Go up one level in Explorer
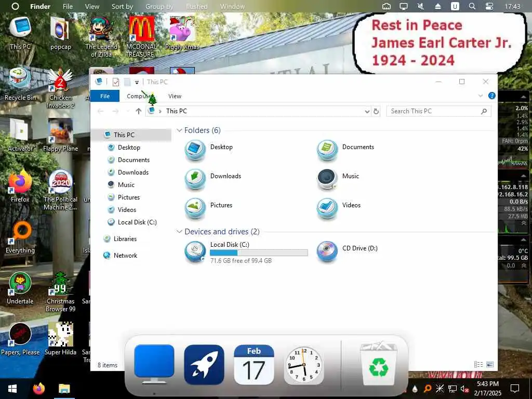Screen dimensions: 532x399 (x=138, y=111)
